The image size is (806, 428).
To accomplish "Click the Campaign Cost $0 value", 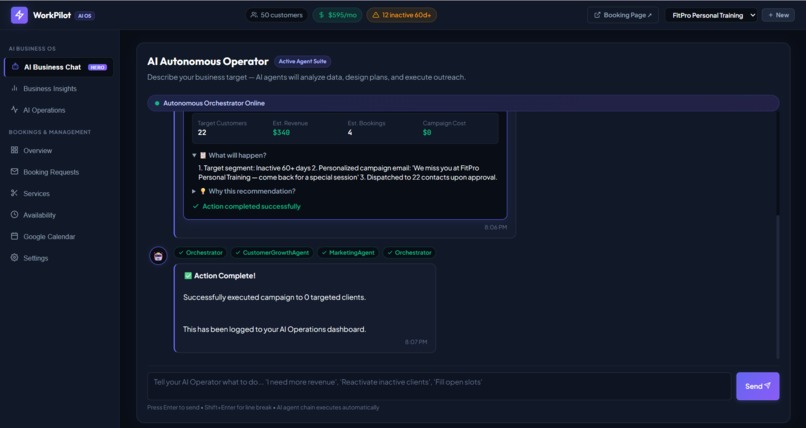I will pos(427,132).
